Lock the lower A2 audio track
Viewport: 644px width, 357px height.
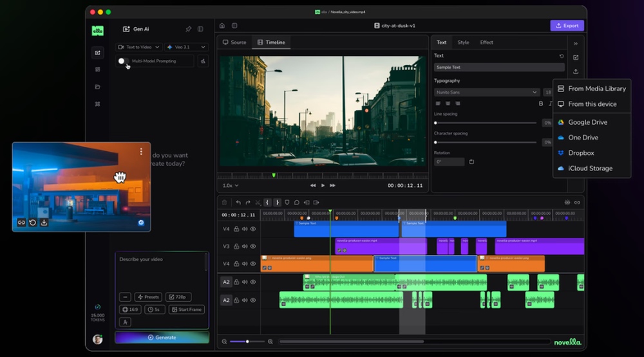click(x=236, y=300)
